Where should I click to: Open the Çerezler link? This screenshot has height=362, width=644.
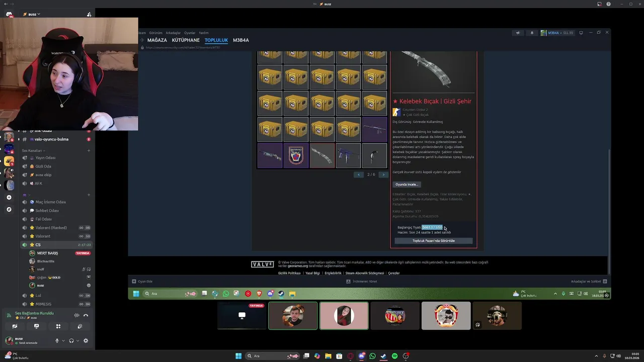[394, 273]
